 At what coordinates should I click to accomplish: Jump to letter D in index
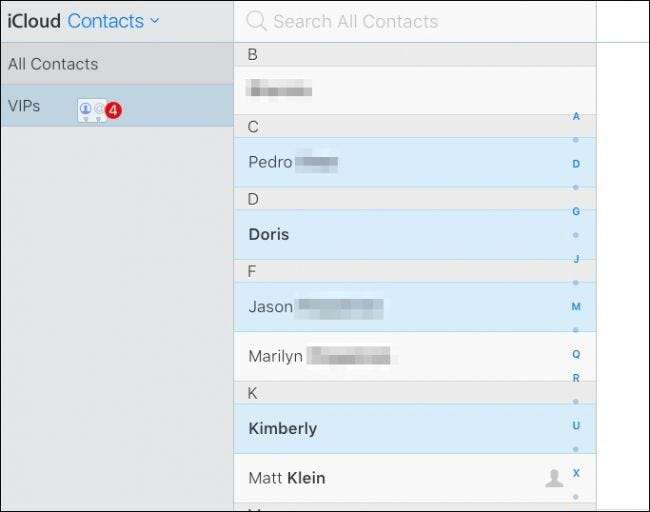[576, 163]
